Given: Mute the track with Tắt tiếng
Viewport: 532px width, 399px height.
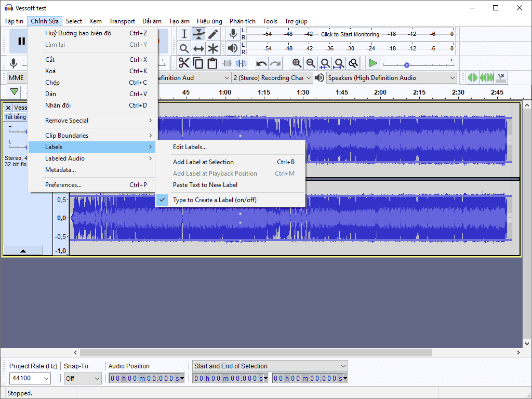Looking at the screenshot, I should 15,117.
